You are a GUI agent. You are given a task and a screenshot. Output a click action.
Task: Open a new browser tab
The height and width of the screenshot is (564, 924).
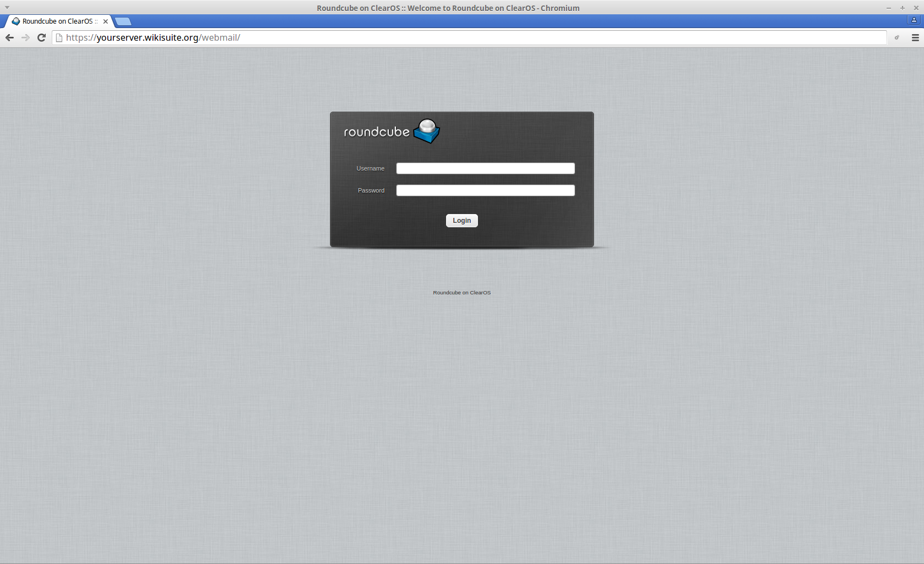[x=123, y=21]
